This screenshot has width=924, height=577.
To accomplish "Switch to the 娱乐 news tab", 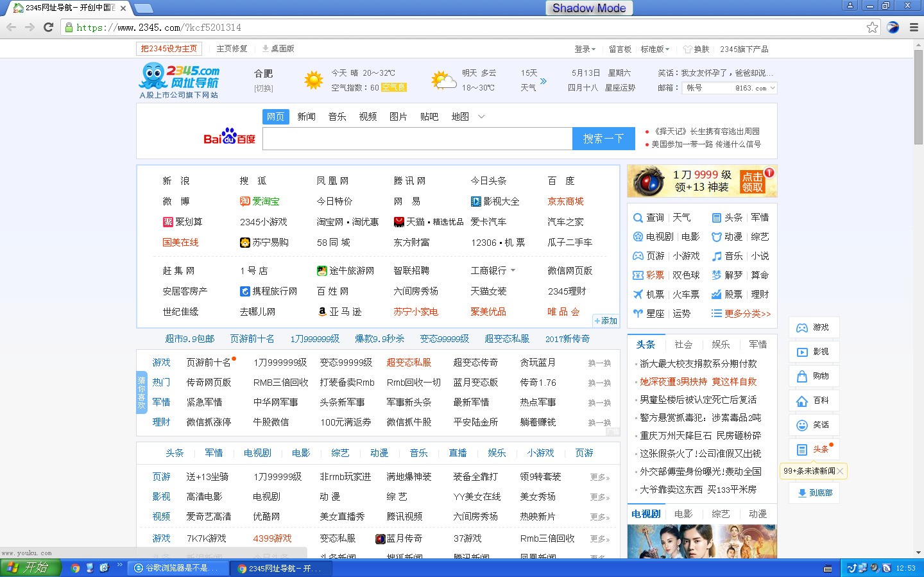I will (721, 345).
